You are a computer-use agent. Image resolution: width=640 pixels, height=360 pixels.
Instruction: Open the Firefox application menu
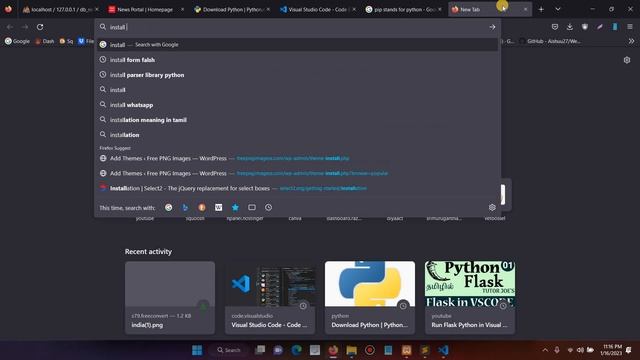[x=630, y=27]
